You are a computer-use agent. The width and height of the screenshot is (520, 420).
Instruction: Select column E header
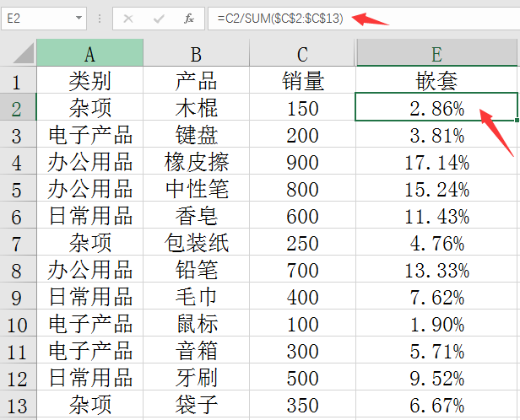[x=436, y=54]
